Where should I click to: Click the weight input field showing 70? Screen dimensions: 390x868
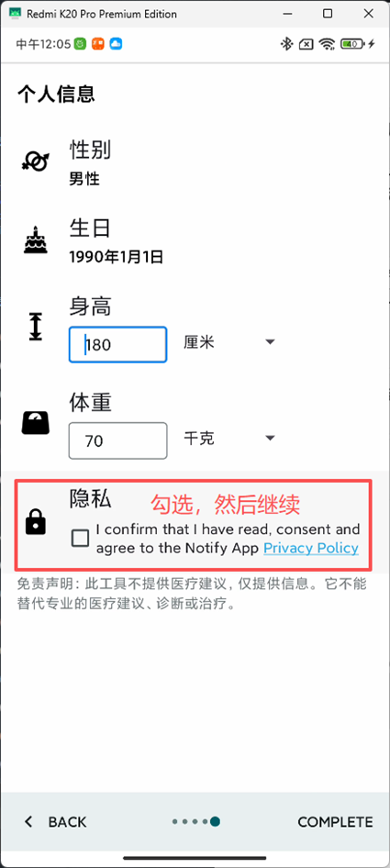pyautogui.click(x=118, y=441)
